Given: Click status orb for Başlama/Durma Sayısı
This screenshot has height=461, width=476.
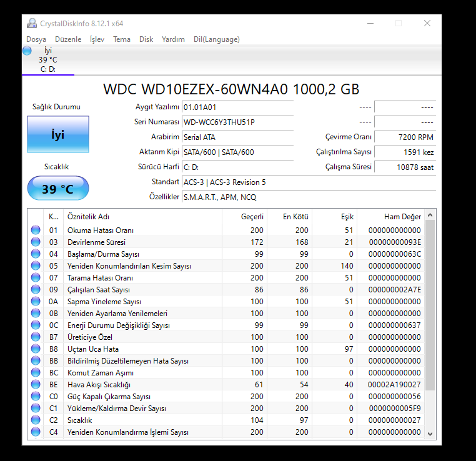Looking at the screenshot, I should tap(36, 254).
